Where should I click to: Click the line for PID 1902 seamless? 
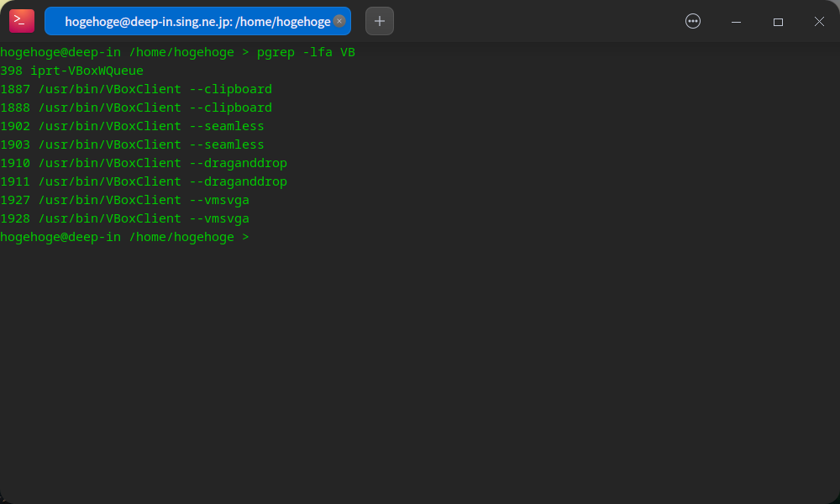pyautogui.click(x=133, y=126)
